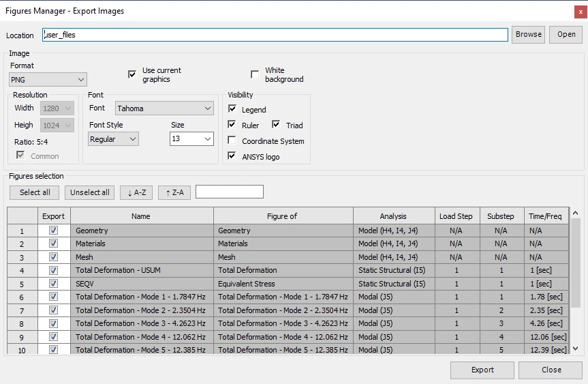This screenshot has height=384, width=588.
Task: Enable the Coordinate System checkbox
Action: (232, 140)
